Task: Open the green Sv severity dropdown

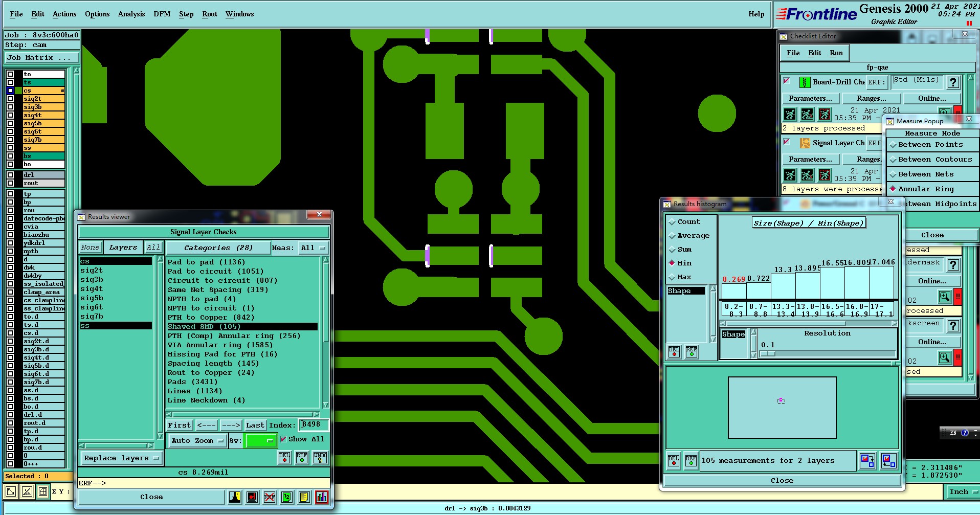Action: 260,441
